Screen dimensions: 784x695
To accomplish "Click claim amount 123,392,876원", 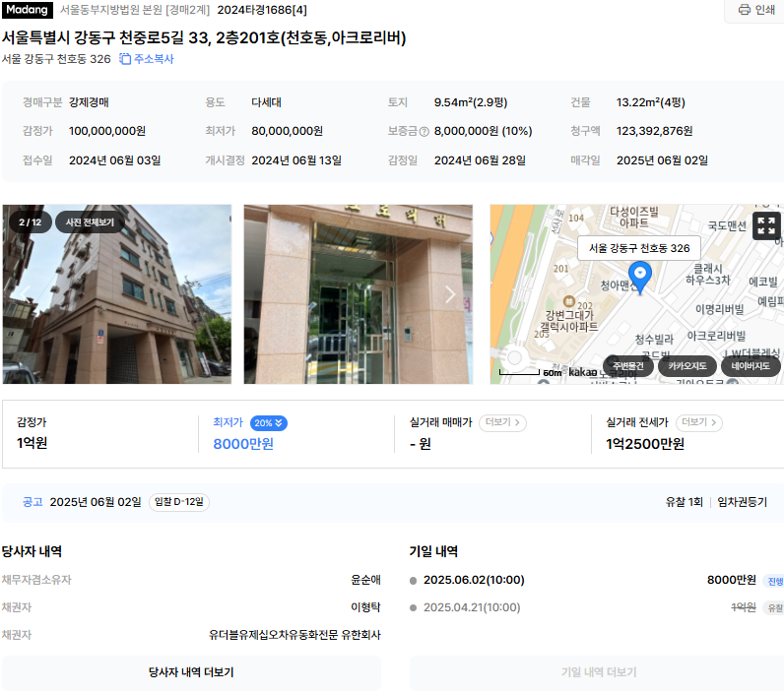I will tap(655, 131).
